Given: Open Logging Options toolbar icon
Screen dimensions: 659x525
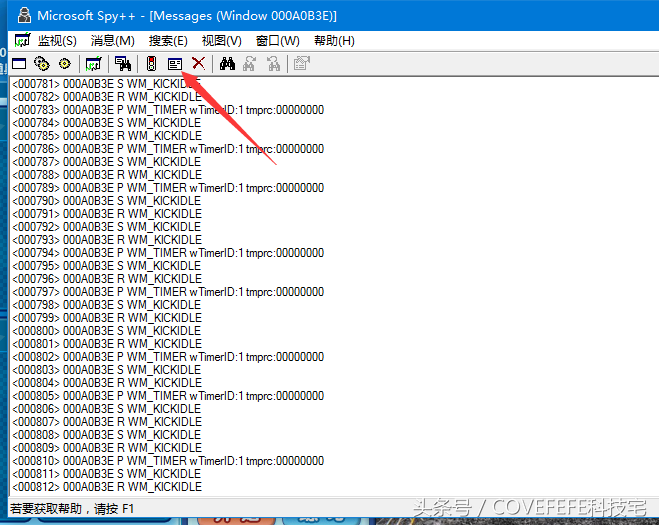Looking at the screenshot, I should tap(175, 64).
